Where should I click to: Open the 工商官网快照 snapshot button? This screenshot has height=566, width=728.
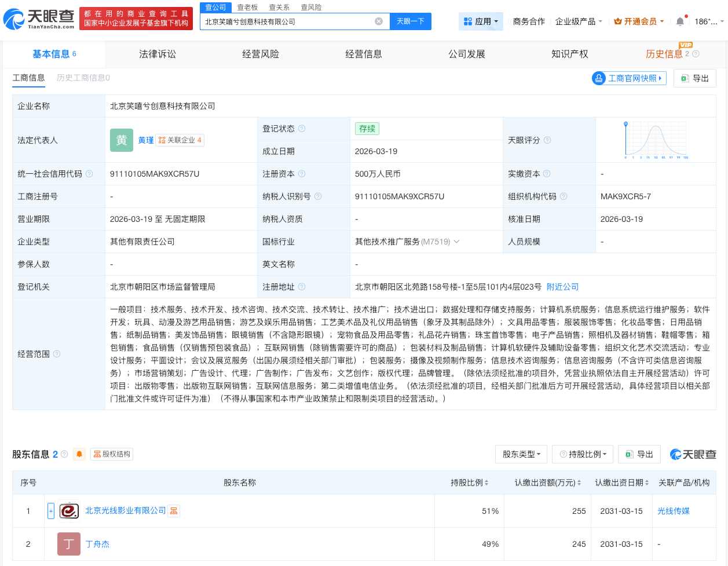point(628,78)
